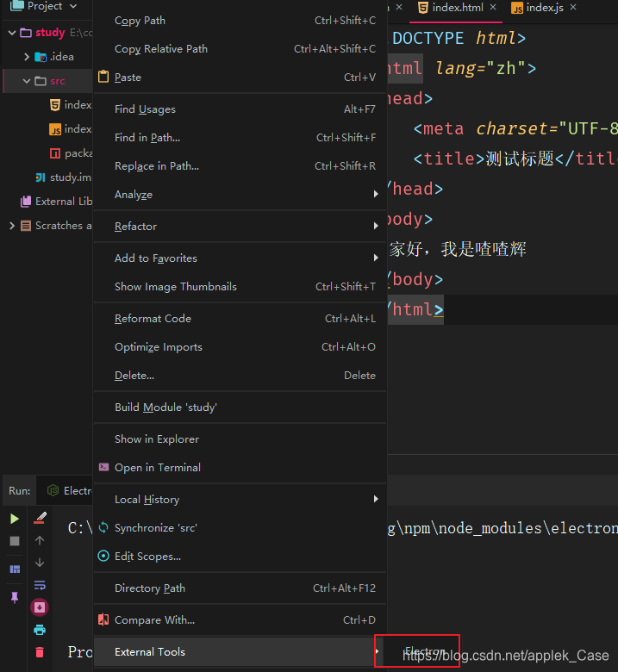Select Replace in Path...

[x=240, y=166]
